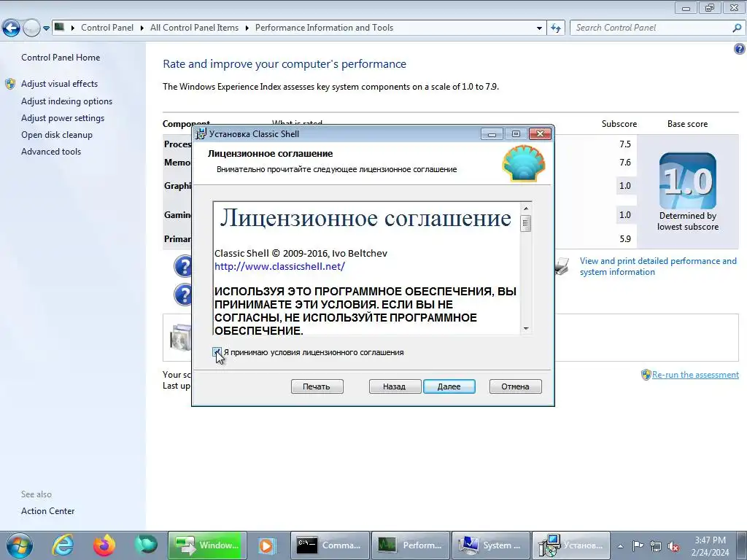747x560 pixels.
Task: Show hidden tray icons arrow
Action: click(620, 546)
